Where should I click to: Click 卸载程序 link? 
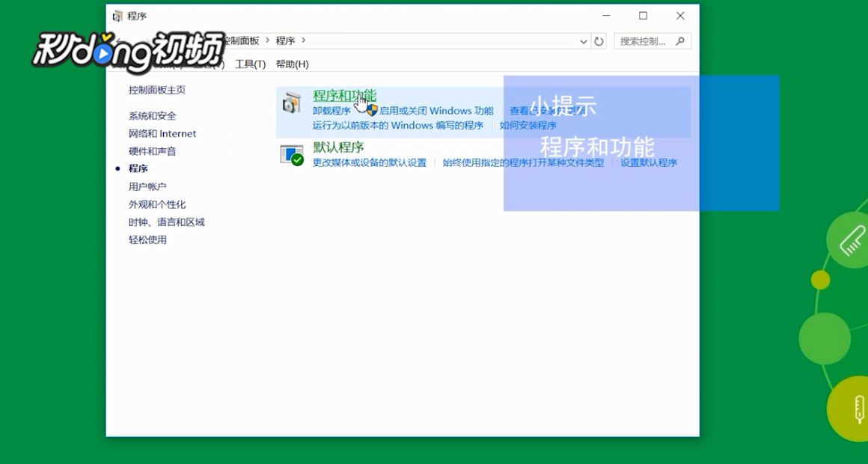coord(331,111)
